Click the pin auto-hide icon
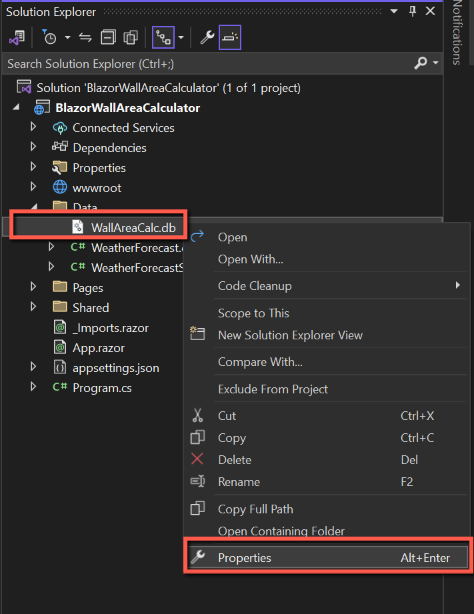 coord(412,11)
